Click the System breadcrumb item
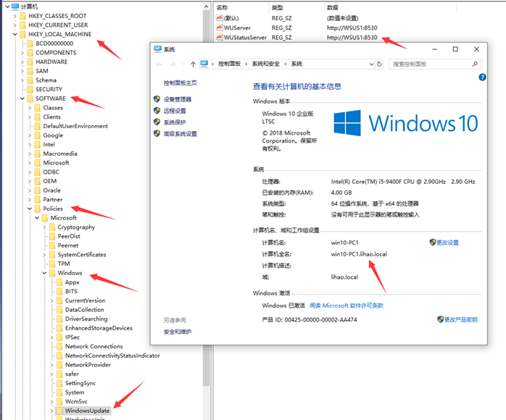This screenshot has height=420, width=506. (x=296, y=64)
